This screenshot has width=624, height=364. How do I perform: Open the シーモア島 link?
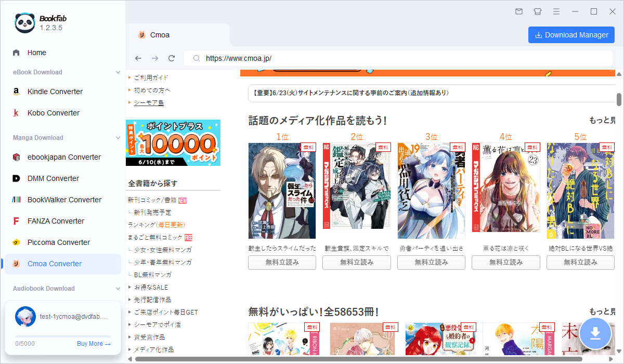click(x=149, y=102)
